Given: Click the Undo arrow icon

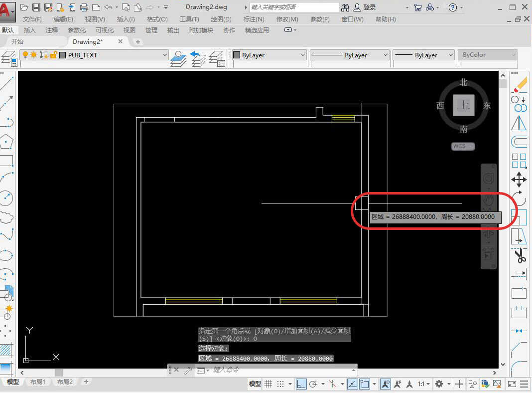Looking at the screenshot, I should click(108, 7).
